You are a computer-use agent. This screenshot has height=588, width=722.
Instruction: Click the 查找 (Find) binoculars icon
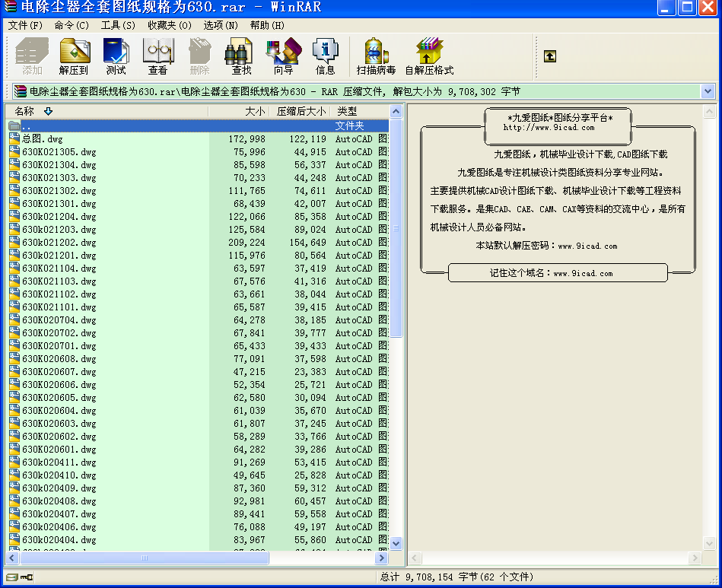click(241, 56)
